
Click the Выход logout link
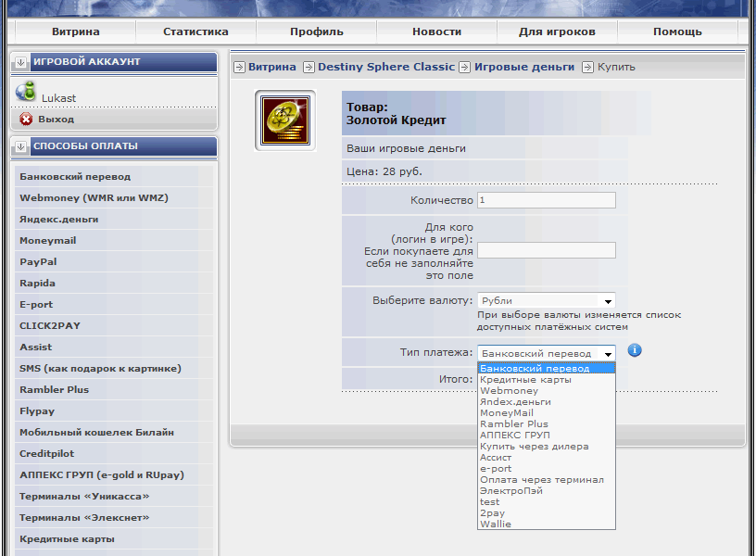tap(57, 120)
